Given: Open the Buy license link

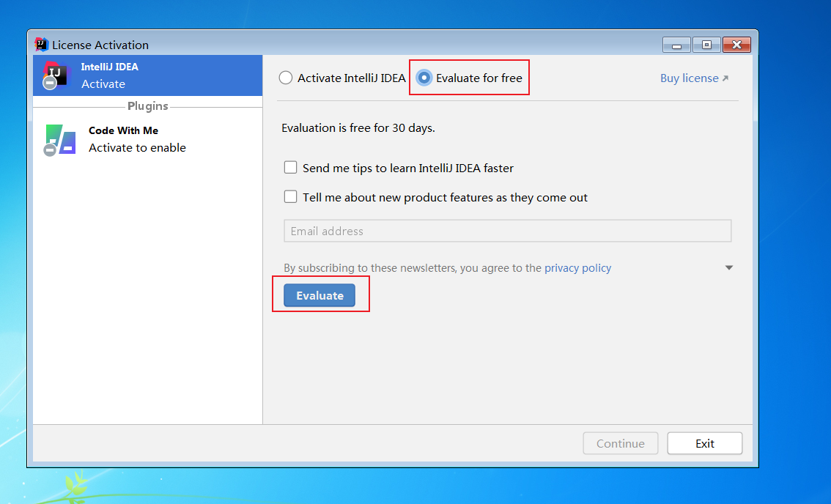Looking at the screenshot, I should point(689,78).
